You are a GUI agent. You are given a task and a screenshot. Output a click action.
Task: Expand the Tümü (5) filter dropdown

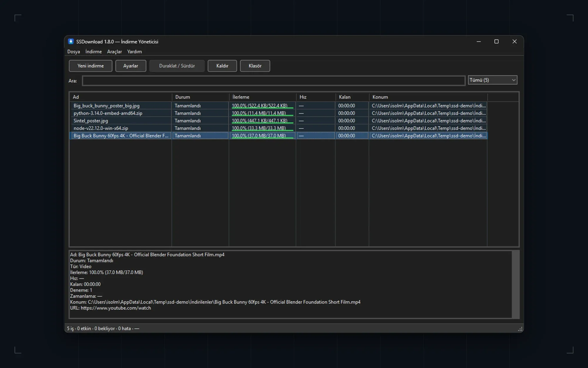[492, 80]
